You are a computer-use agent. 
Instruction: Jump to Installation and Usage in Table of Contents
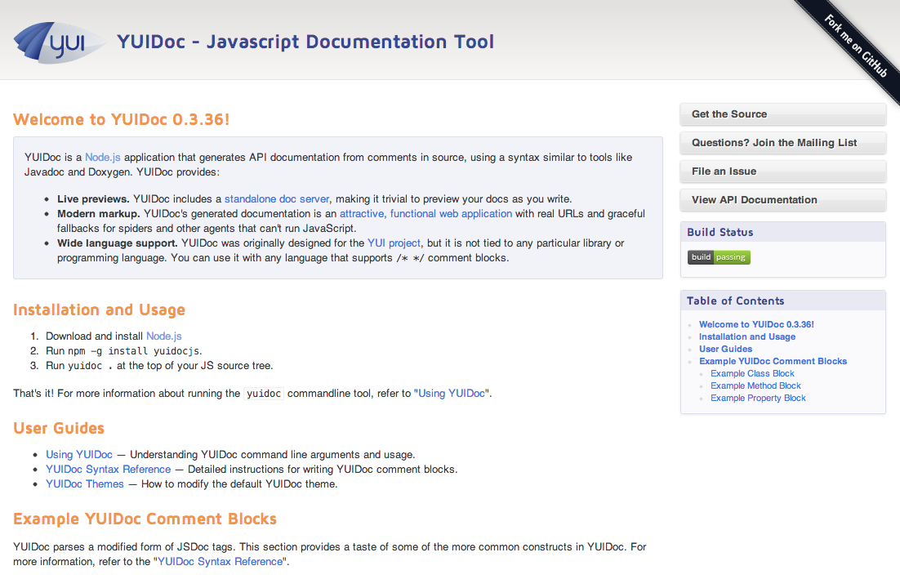coord(746,336)
